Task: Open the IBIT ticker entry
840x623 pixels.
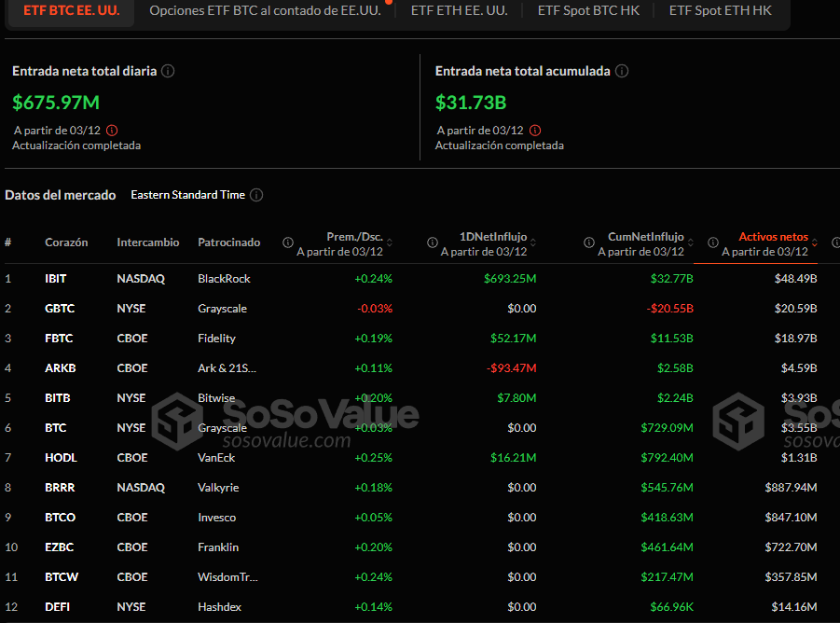Action: tap(55, 278)
